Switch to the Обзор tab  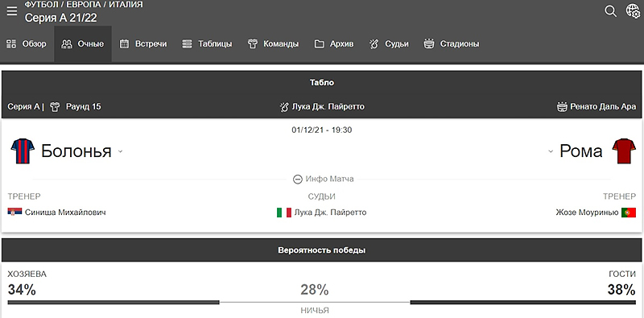coord(27,44)
